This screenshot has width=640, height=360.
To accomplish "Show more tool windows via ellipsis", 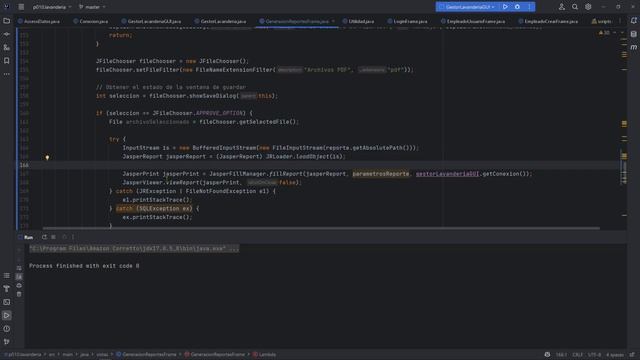I will [x=7, y=74].
